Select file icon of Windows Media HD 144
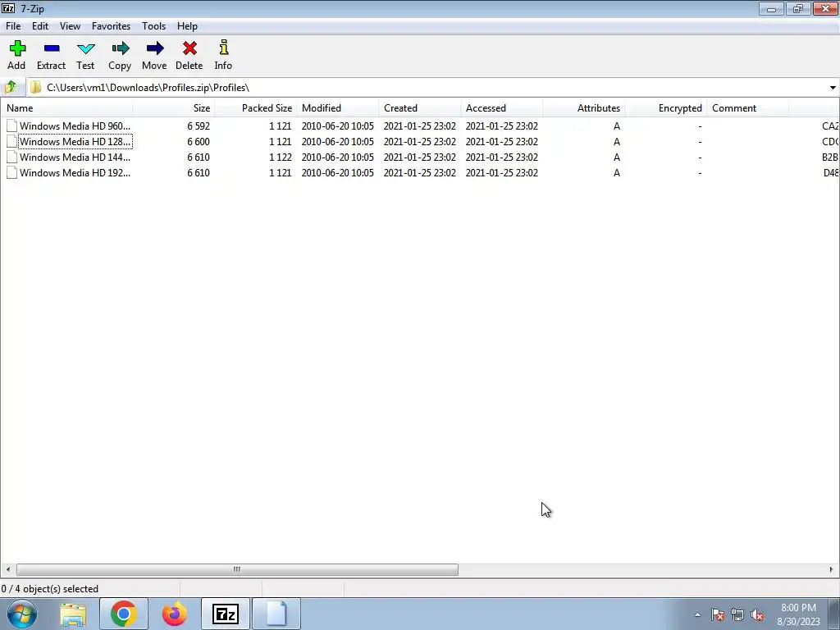The width and height of the screenshot is (840, 630). (x=11, y=157)
